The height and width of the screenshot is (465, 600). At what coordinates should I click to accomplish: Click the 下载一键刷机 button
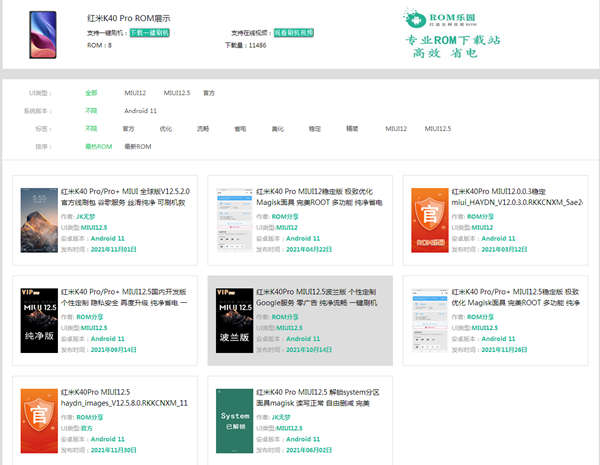point(149,32)
